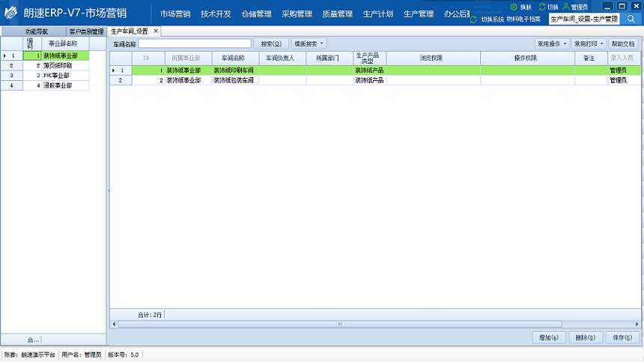644x362 pixels.
Task: Expand the 模版搜索 dropdown
Action: pyautogui.click(x=309, y=44)
